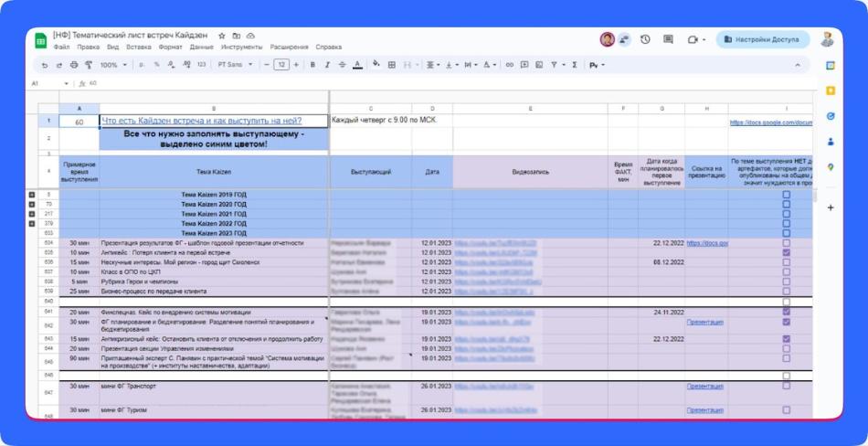The height and width of the screenshot is (446, 868).
Task: Open the Вставка menu
Action: (x=139, y=47)
